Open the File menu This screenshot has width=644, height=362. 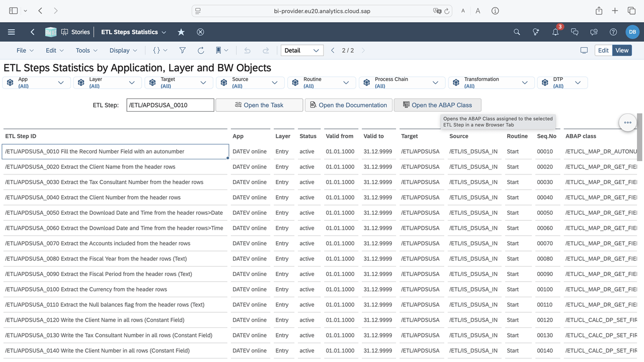pos(25,50)
